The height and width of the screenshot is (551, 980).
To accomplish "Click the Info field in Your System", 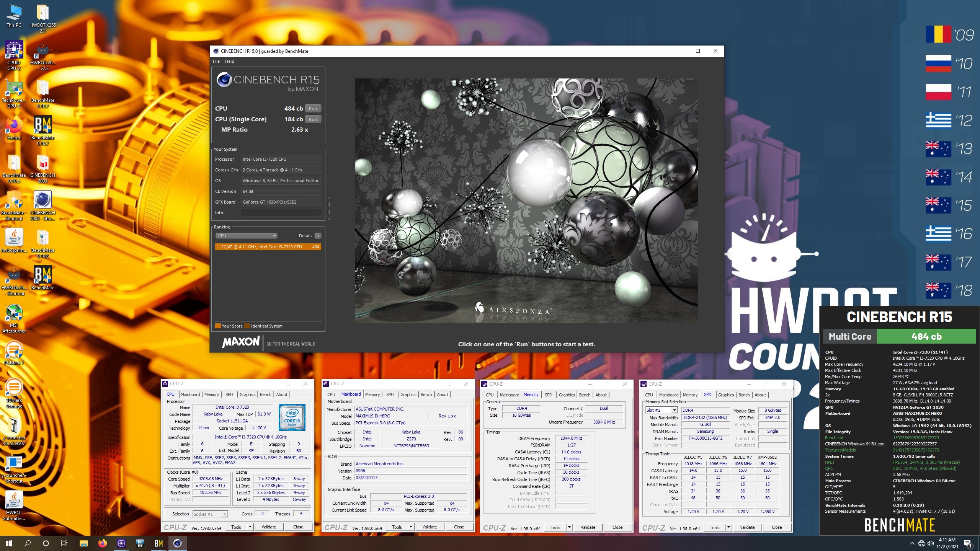I will pos(281,213).
